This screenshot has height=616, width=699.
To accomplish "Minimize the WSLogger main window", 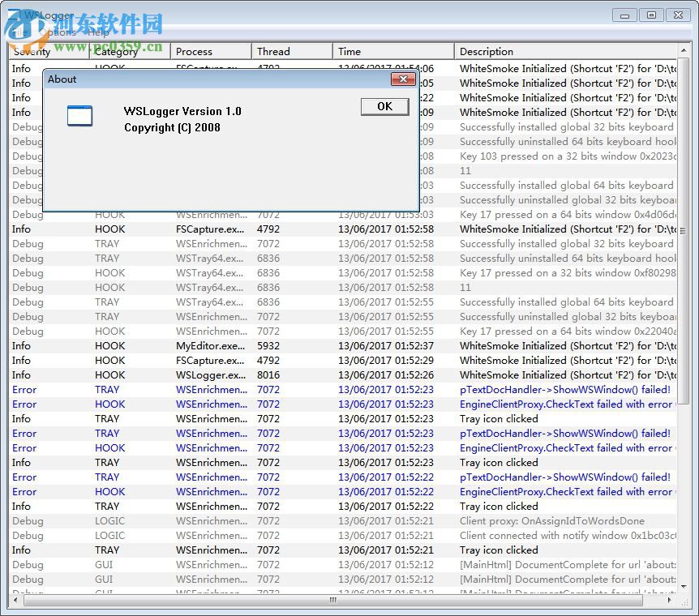I will (x=624, y=15).
